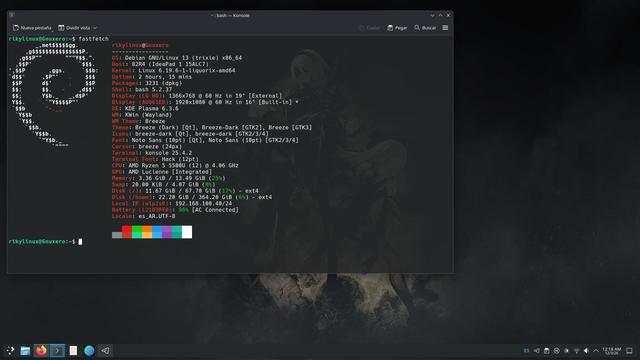Click 'KDE Plasma 6.3.6' text

152,109
